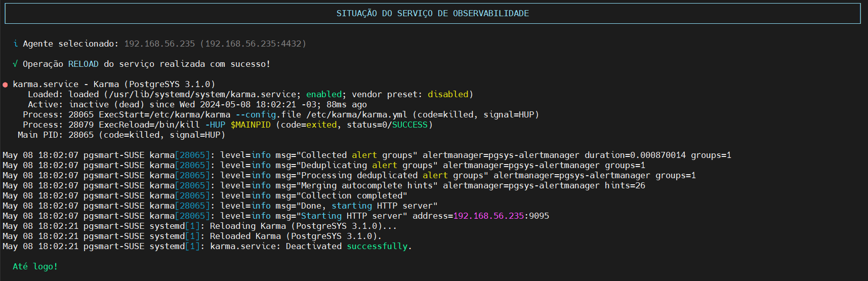
Task: Click the message "Done, starting HTTP server"
Action: pyautogui.click(x=367, y=206)
